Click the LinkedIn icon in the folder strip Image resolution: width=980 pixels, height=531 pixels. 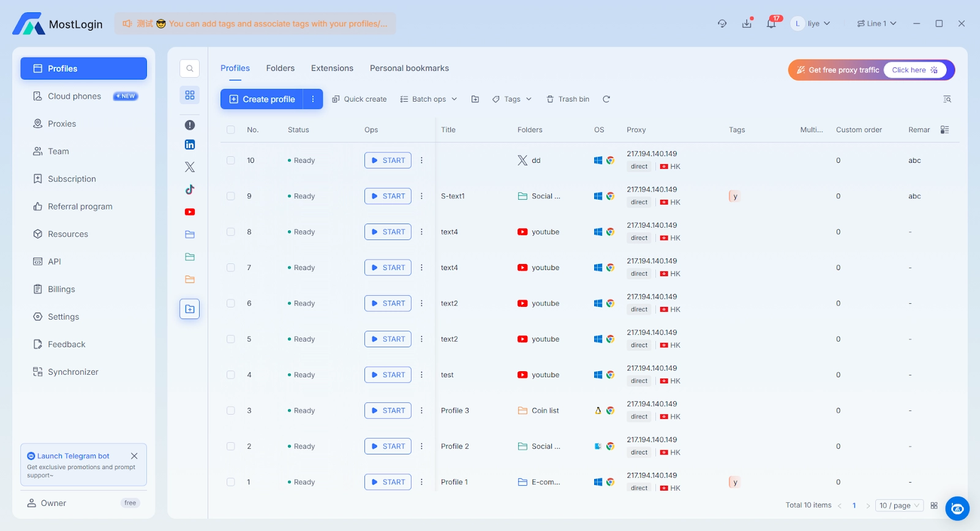(190, 145)
